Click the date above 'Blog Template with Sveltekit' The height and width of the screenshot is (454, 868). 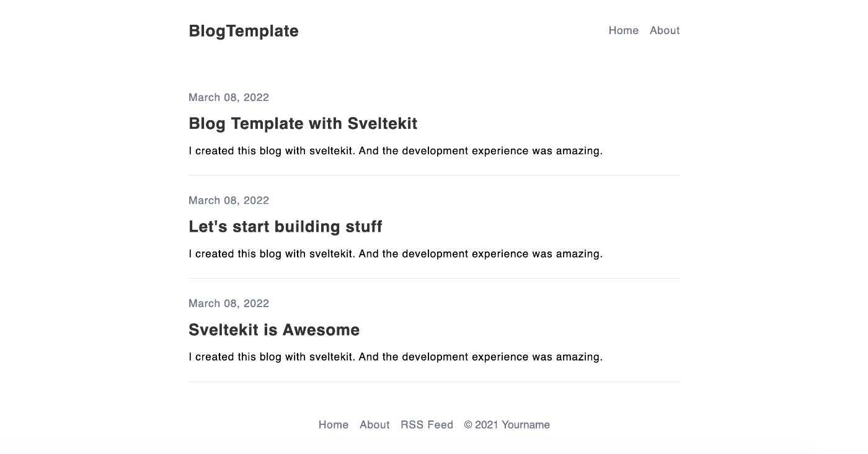point(229,97)
